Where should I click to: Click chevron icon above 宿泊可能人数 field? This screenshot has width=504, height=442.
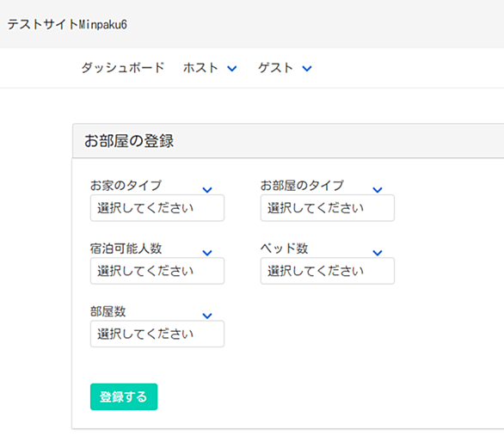pyautogui.click(x=207, y=253)
